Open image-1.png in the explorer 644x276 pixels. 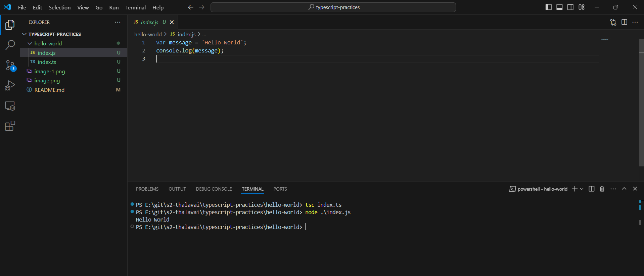click(x=74, y=71)
